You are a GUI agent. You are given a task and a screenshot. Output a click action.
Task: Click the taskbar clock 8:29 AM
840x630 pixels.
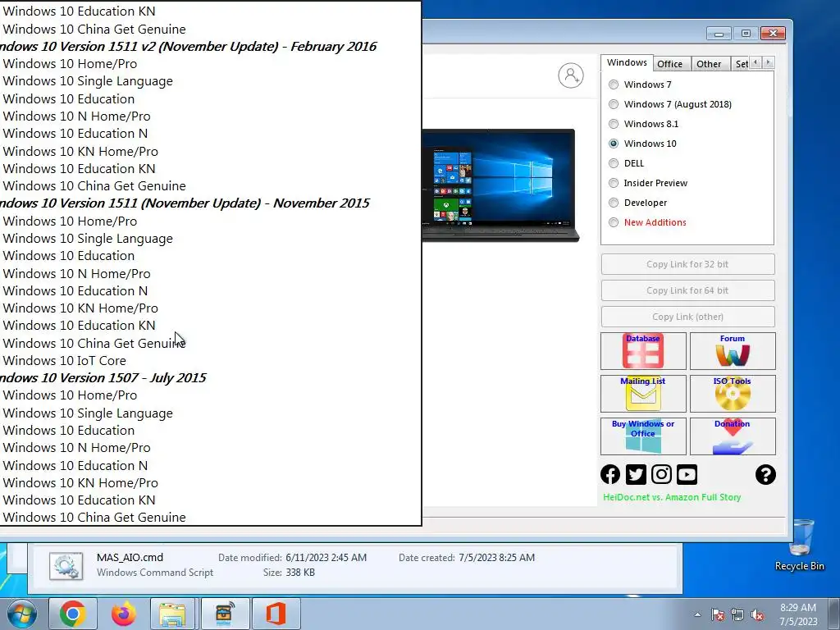point(797,614)
